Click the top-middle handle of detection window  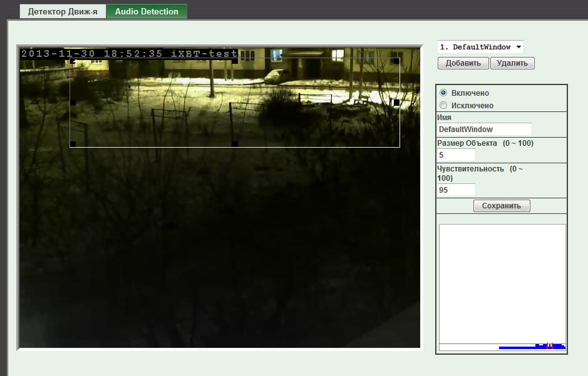click(x=235, y=61)
